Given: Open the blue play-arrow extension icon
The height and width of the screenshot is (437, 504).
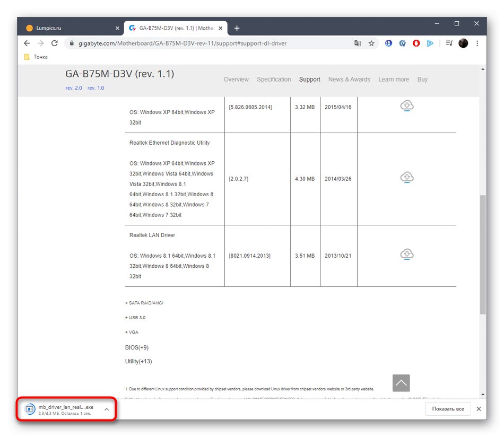Looking at the screenshot, I should coord(430,43).
